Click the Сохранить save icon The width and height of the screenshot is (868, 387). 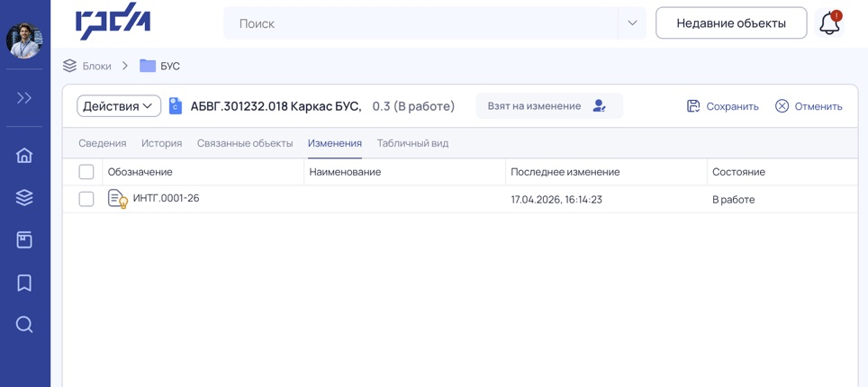[x=693, y=106]
